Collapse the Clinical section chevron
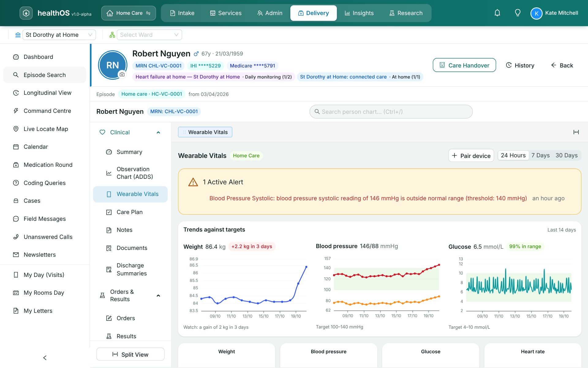 [158, 132]
